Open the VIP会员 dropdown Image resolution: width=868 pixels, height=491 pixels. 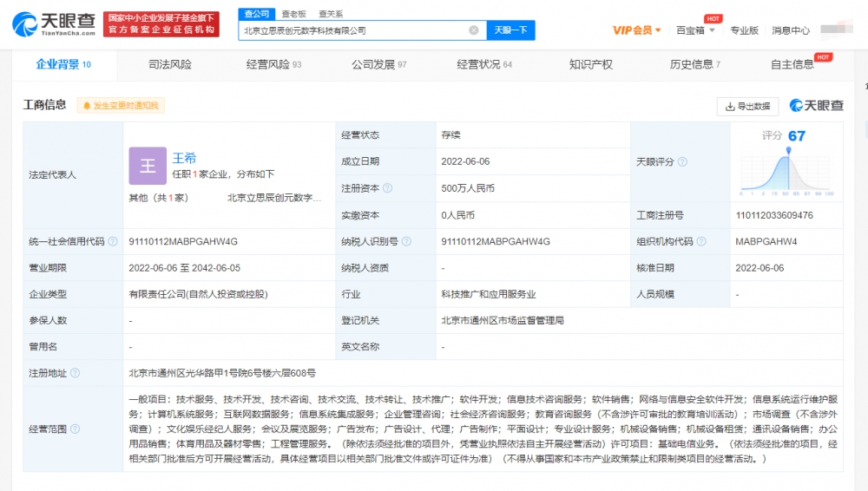click(636, 30)
